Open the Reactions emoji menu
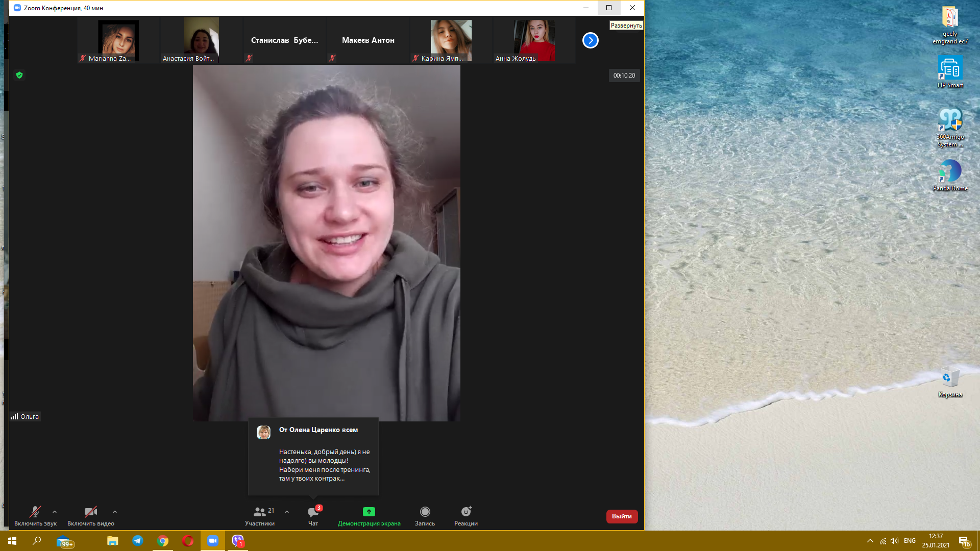Screen dimensions: 980x551 point(465,512)
